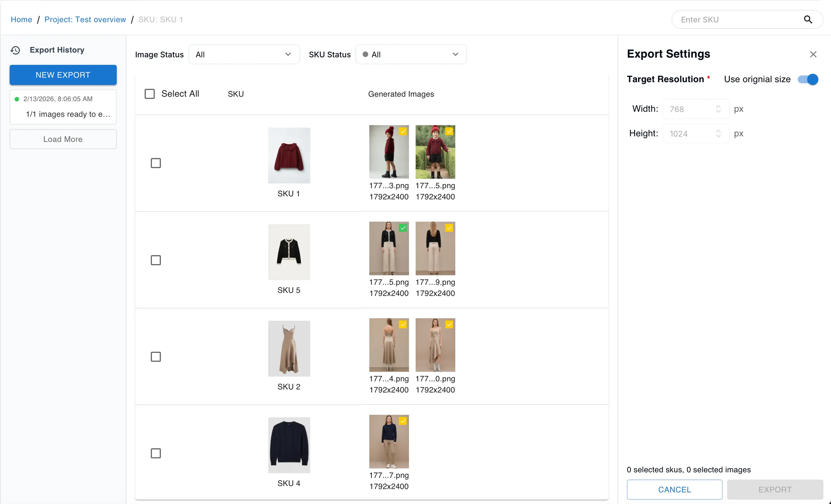Open the Image Status dropdown
Image resolution: width=831 pixels, height=504 pixels.
244,54
